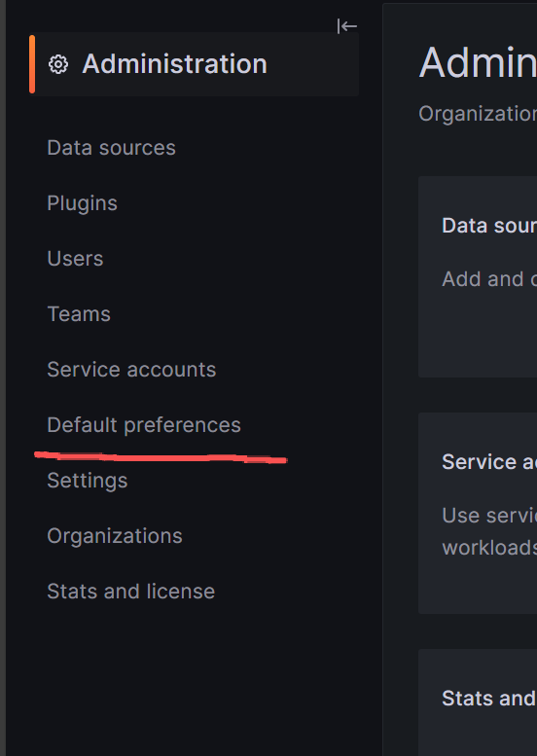Click the 'Add and' card description text
537x756 pixels.
(489, 278)
